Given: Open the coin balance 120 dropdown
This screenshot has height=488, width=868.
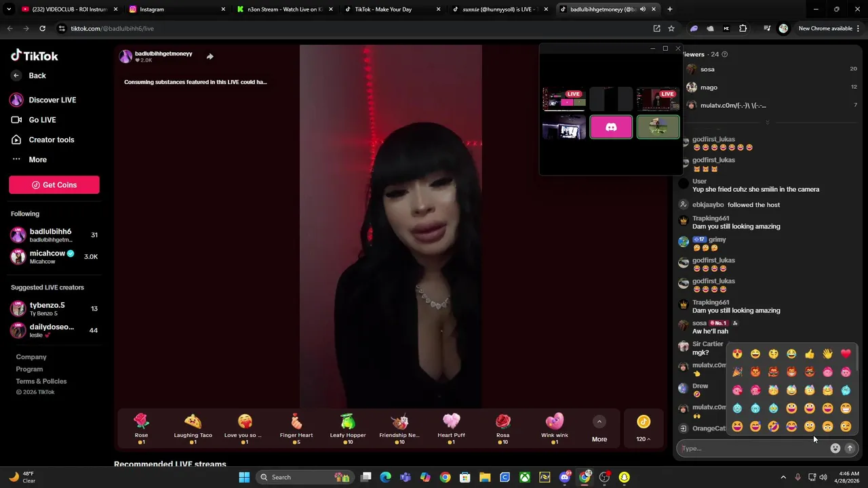Looking at the screenshot, I should pos(644,429).
